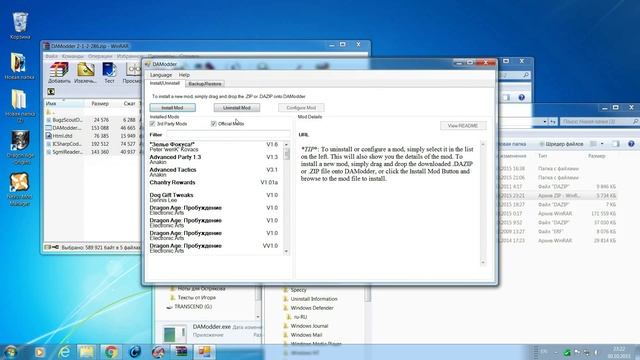Image resolution: width=640 pixels, height=360 pixels.
Task: Select the Новая папка (2) desktop folder
Action: [x=19, y=100]
